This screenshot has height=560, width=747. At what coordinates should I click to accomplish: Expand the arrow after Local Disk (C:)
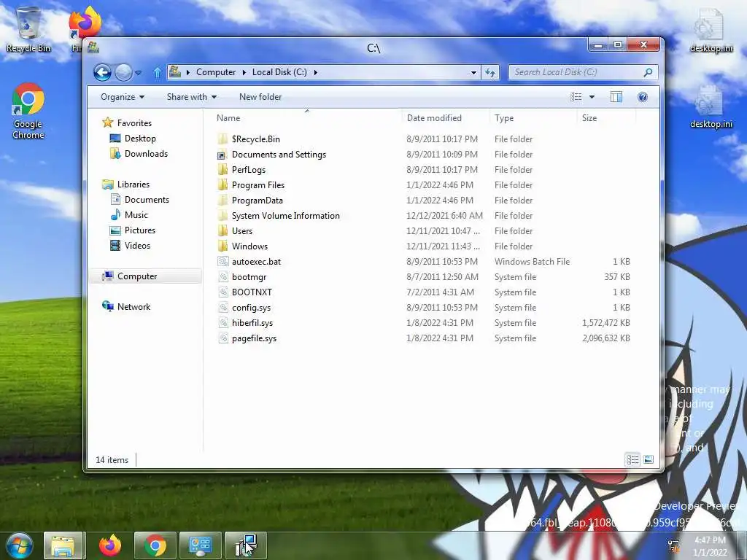tap(315, 72)
